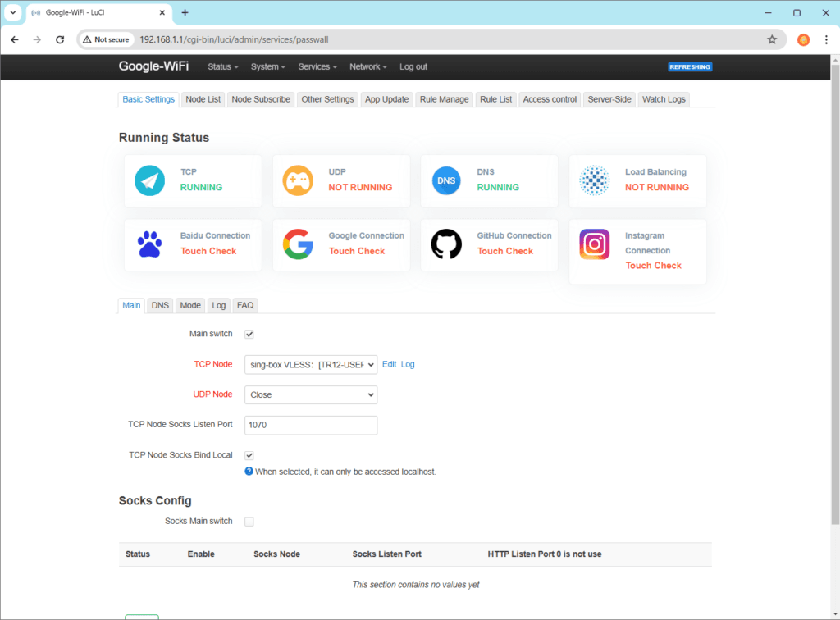Open the App Update tab
This screenshot has height=620, width=840.
click(387, 99)
